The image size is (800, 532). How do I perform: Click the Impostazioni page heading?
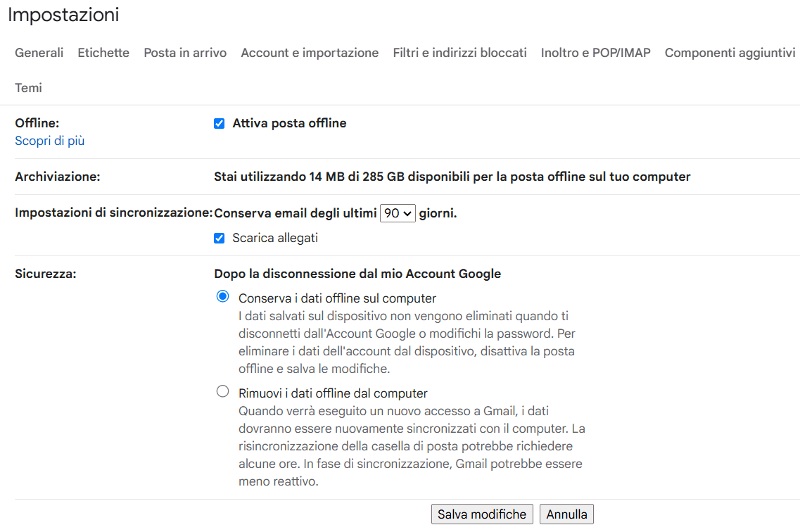(63, 15)
